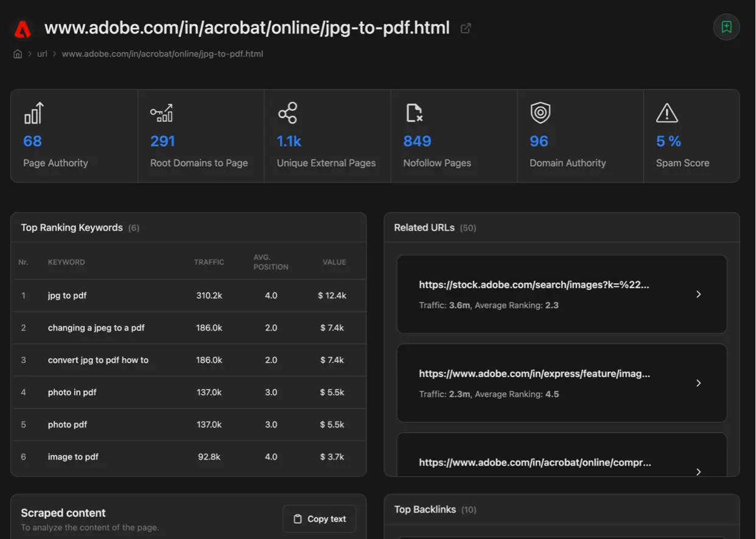The height and width of the screenshot is (539, 756).
Task: Select the 'jpg to pdf' keyword
Action: 67,295
